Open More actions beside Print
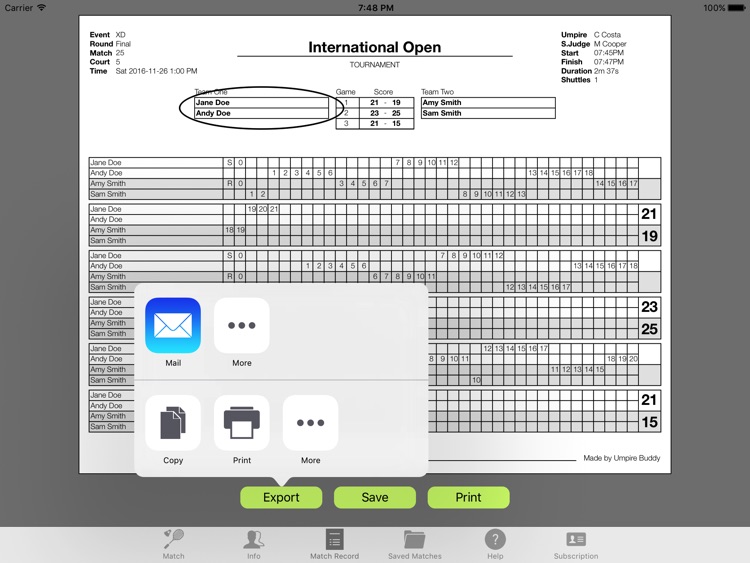Viewport: 750px width, 563px height. tap(310, 422)
